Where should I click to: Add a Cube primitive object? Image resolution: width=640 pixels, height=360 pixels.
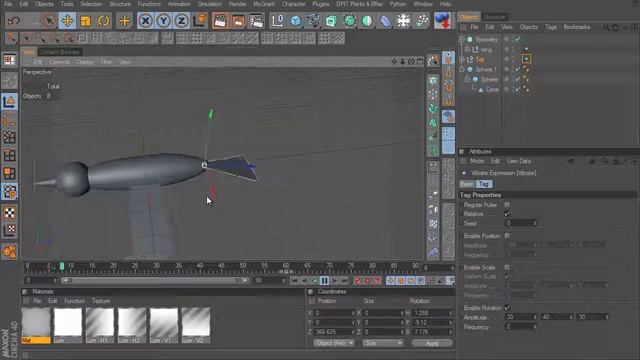(296, 21)
